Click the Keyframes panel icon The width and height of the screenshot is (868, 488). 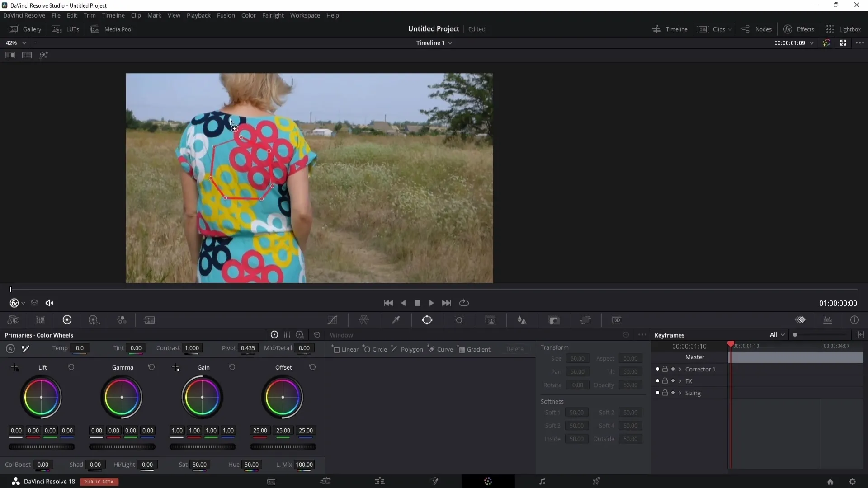pyautogui.click(x=800, y=320)
